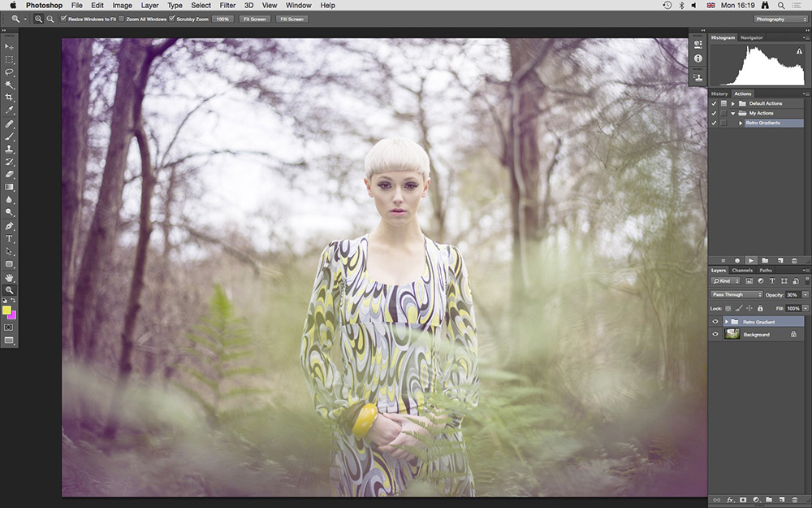
Task: Click the Fill Screen button
Action: click(292, 20)
